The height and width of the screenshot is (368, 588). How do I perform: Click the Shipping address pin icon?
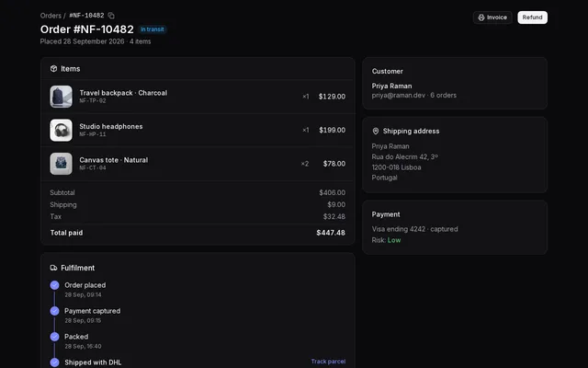coord(376,131)
